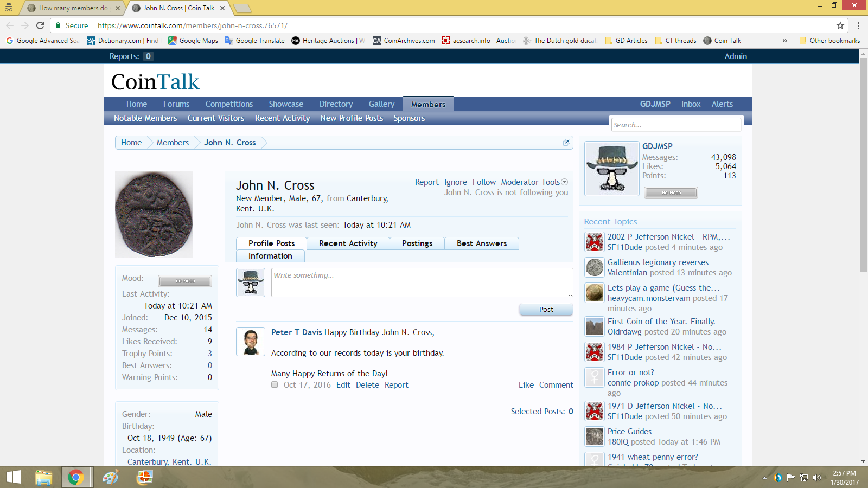Follow John N. Cross
The height and width of the screenshot is (488, 868).
pyautogui.click(x=484, y=182)
